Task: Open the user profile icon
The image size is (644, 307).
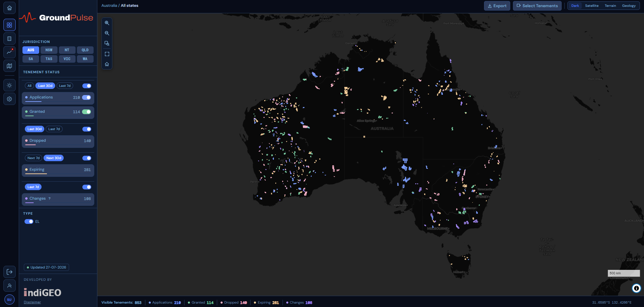Action: coord(10,286)
